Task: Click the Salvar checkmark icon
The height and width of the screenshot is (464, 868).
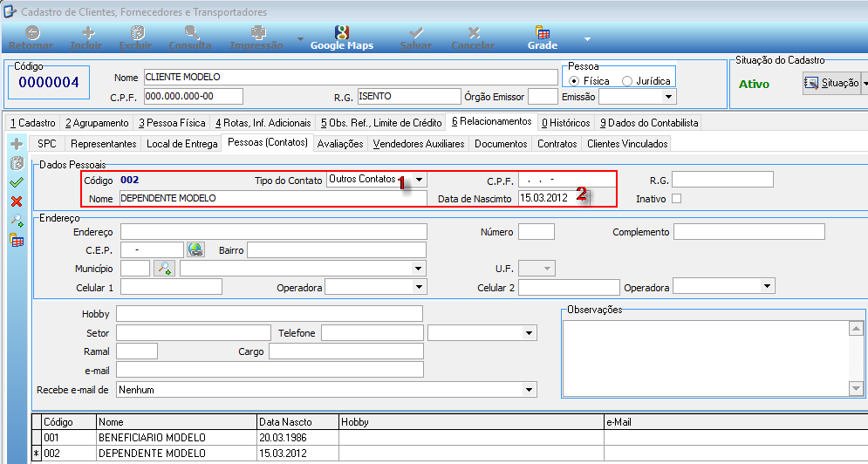Action: point(416,33)
